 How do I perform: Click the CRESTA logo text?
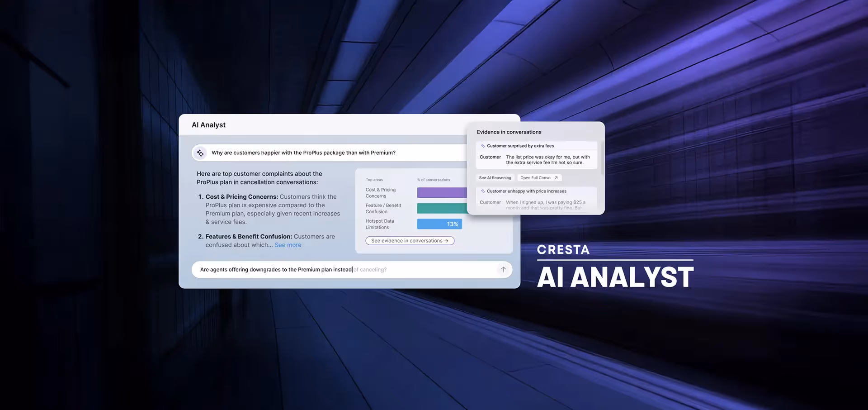[x=563, y=250]
